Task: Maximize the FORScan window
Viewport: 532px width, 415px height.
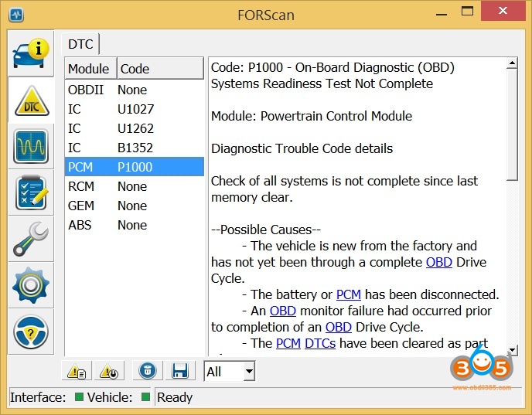Action: (467, 11)
